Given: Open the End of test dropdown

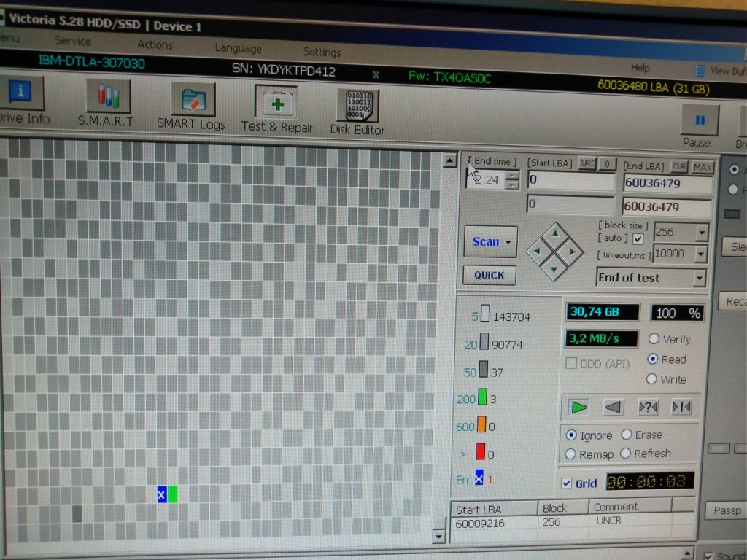Looking at the screenshot, I should pyautogui.click(x=699, y=278).
